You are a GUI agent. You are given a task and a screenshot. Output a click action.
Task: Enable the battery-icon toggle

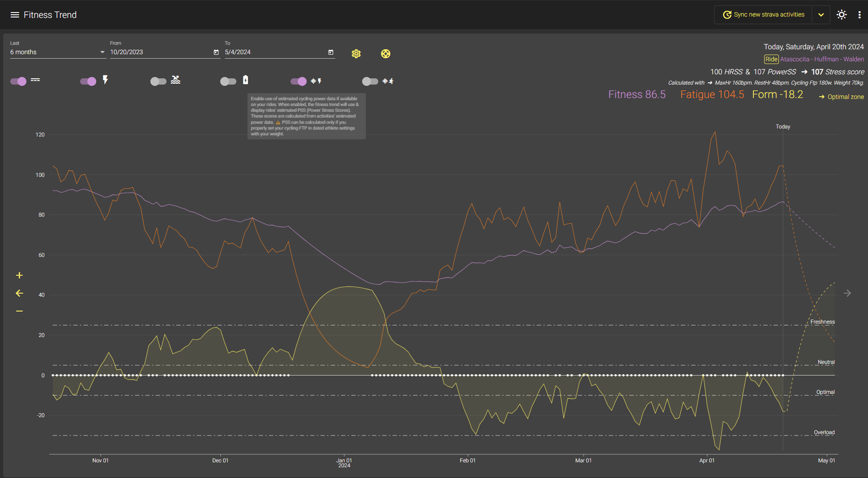point(228,81)
